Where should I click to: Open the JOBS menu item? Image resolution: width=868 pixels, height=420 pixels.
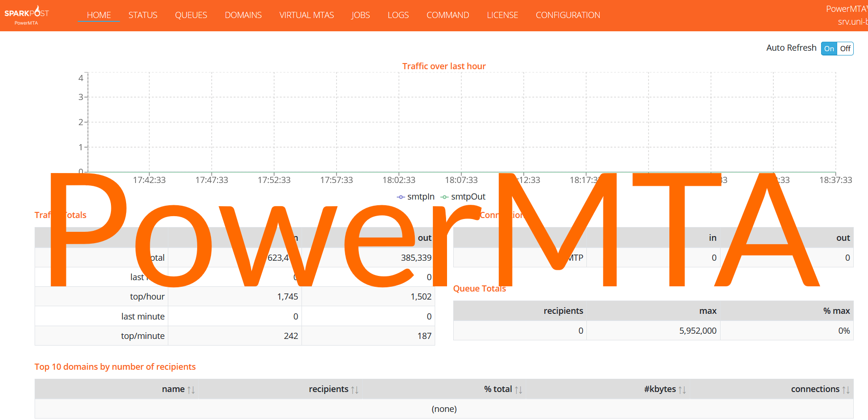(361, 15)
